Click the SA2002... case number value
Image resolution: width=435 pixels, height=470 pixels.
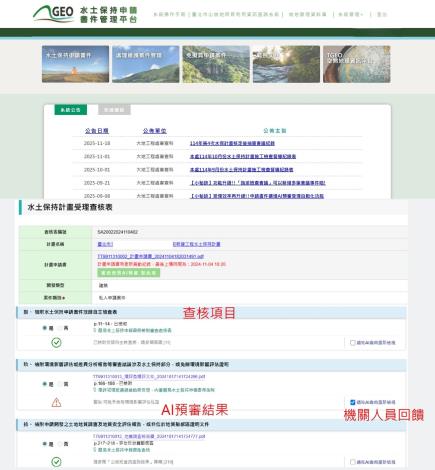(x=118, y=232)
